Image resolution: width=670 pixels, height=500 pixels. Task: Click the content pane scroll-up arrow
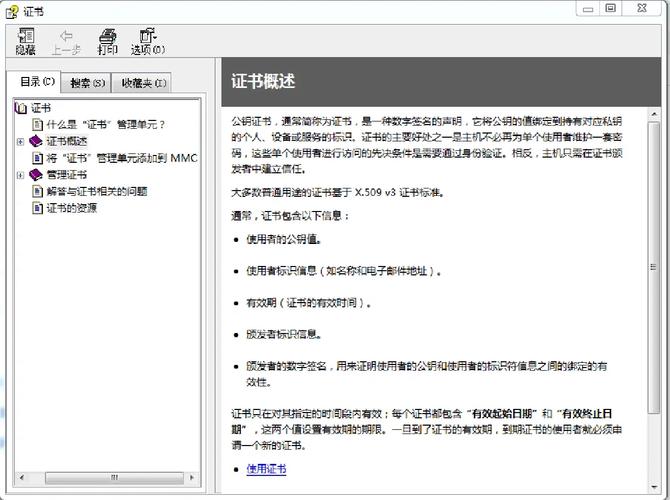click(653, 114)
